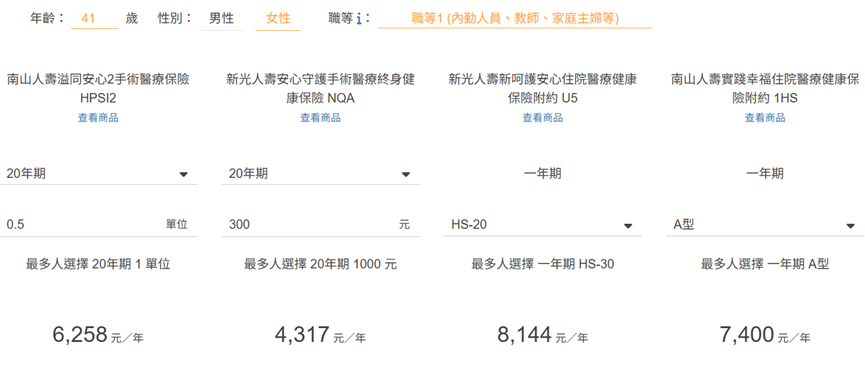The height and width of the screenshot is (369, 865).
Task: Click the premium 7,400 元/年
Action: (765, 335)
